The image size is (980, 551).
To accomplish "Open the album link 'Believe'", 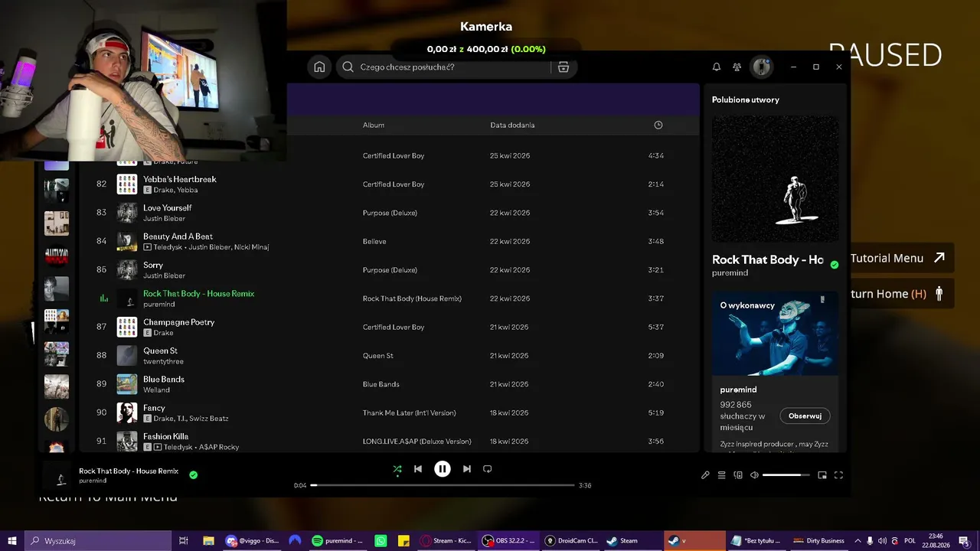I will coord(374,242).
